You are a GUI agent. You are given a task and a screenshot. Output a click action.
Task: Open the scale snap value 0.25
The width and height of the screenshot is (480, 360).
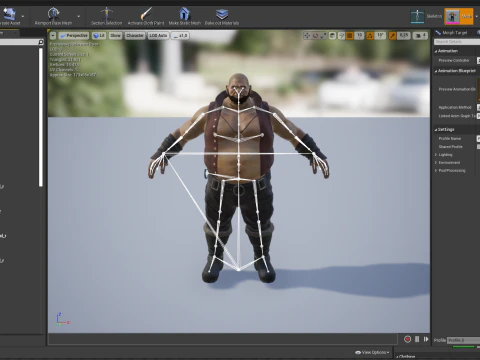pyautogui.click(x=404, y=35)
